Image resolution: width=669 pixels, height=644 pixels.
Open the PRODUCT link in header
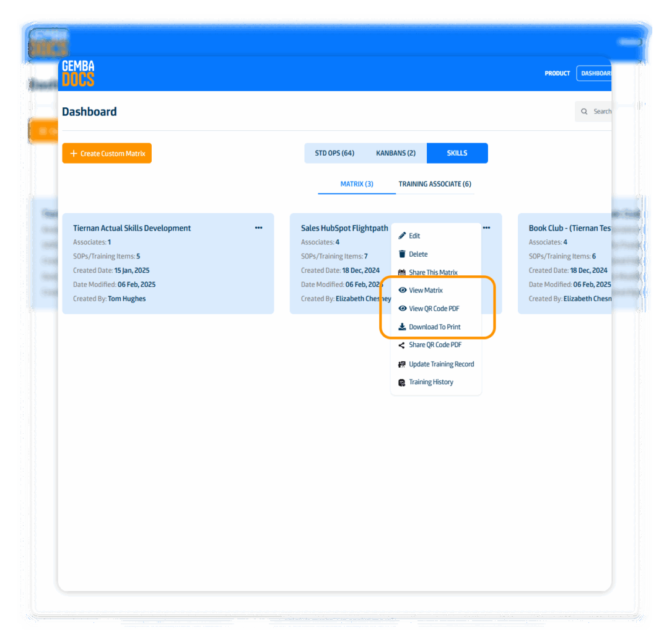(557, 73)
